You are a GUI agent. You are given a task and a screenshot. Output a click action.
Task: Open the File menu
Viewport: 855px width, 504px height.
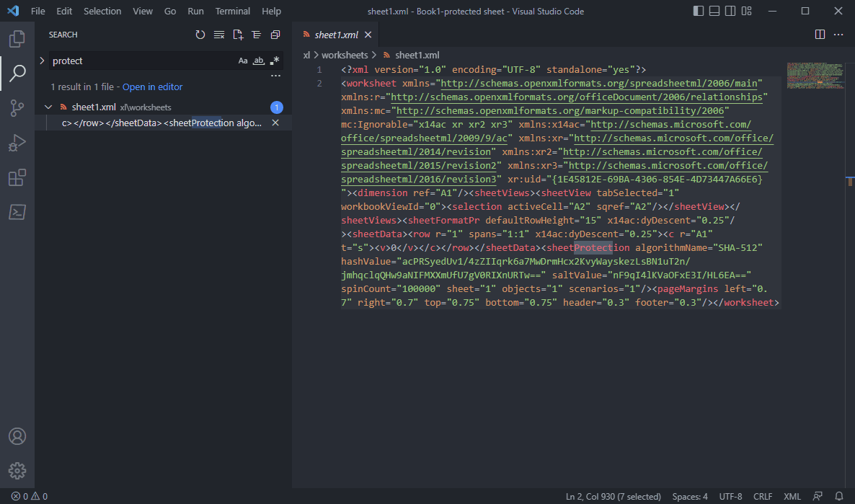(x=38, y=11)
